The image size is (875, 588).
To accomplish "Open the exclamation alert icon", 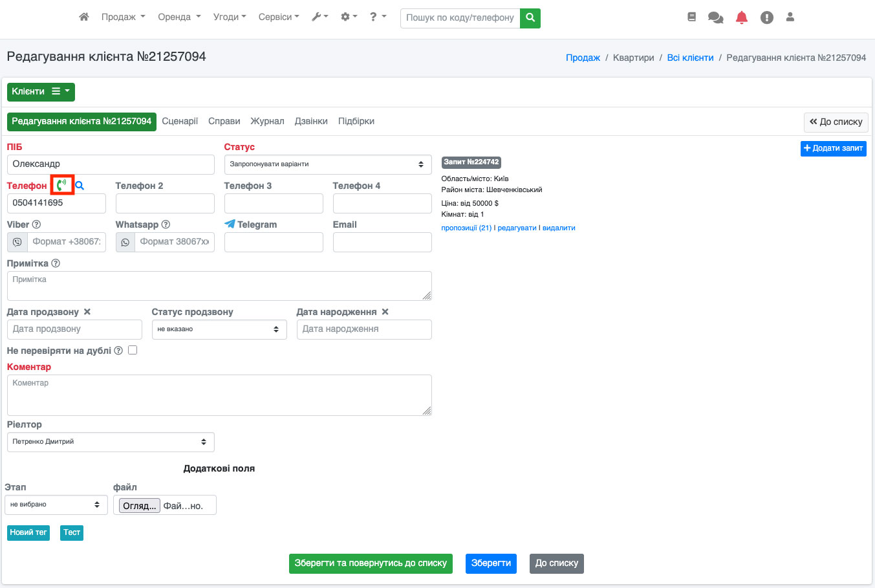I will click(x=766, y=18).
